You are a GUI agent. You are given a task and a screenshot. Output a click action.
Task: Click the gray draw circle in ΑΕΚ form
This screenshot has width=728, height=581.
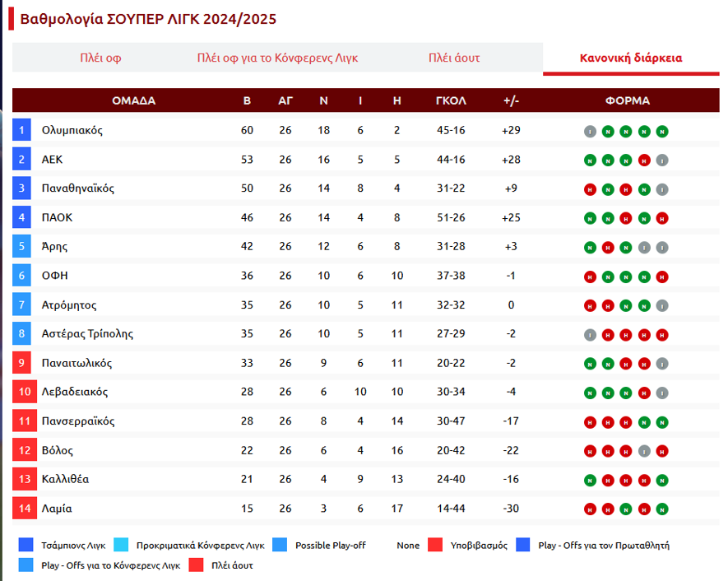pos(662,160)
